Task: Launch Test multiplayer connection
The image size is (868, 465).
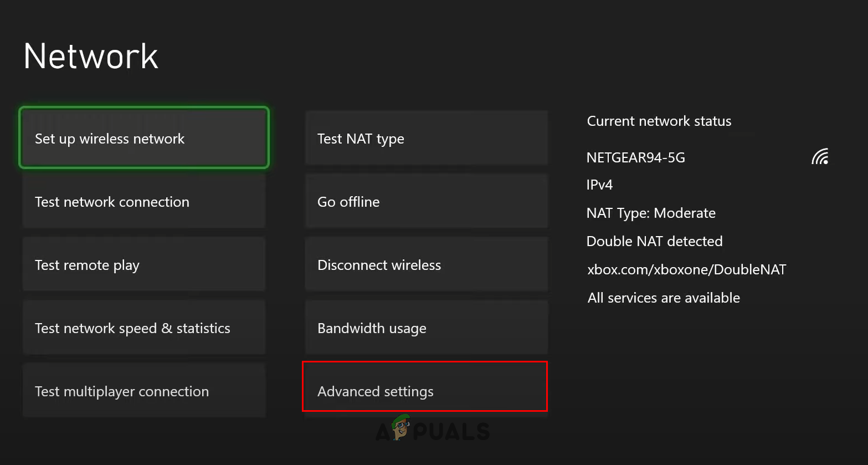Action: click(144, 391)
